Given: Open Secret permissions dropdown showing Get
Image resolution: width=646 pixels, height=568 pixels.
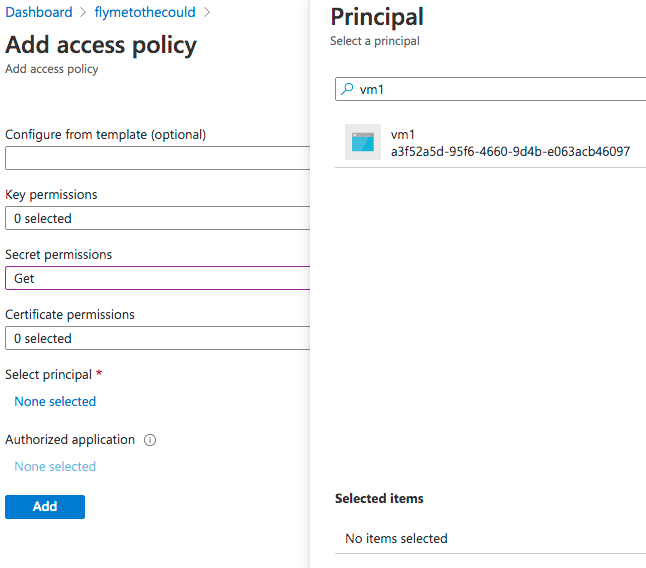Looking at the screenshot, I should 157,278.
